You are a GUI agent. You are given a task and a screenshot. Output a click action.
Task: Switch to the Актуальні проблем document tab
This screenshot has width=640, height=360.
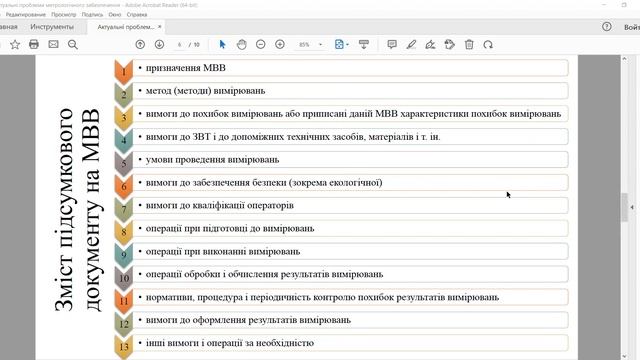[x=126, y=27]
